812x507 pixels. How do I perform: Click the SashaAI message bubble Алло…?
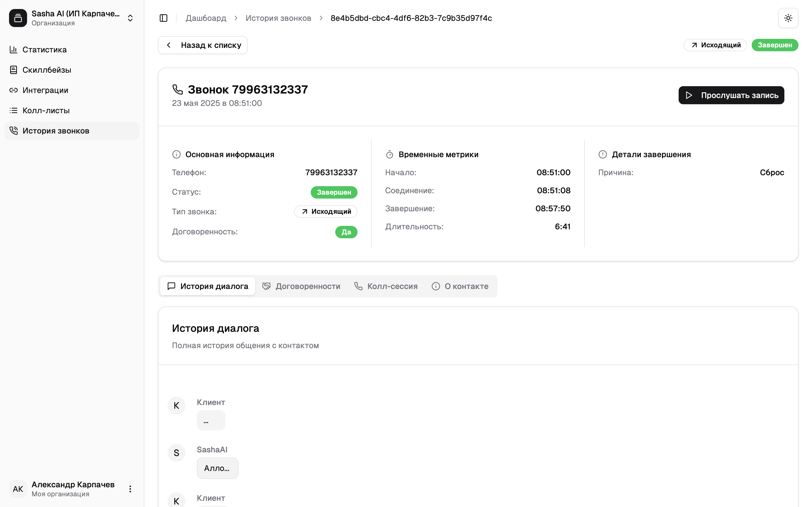(x=217, y=468)
